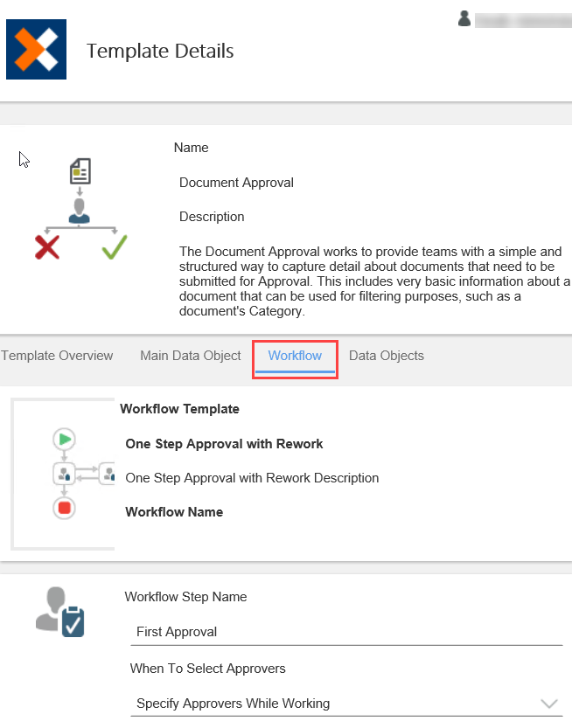Select the red stop node in workflow diagram
572x728 pixels.
(64, 508)
